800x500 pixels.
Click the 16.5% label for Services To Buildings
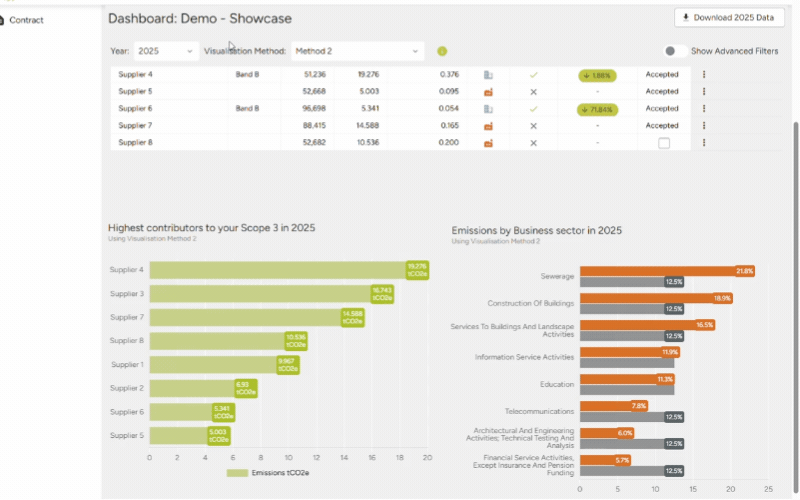(x=705, y=325)
